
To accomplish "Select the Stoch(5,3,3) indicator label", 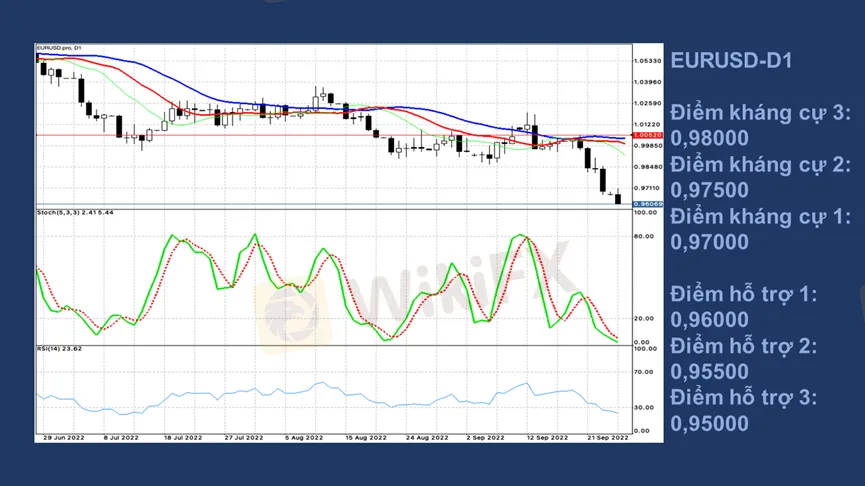I will 75,212.
